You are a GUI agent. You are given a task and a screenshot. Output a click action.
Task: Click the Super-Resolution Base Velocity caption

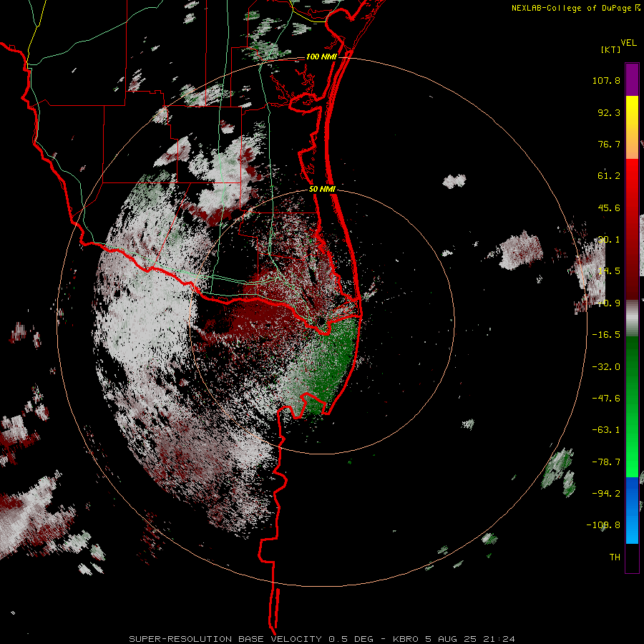pos(321,639)
